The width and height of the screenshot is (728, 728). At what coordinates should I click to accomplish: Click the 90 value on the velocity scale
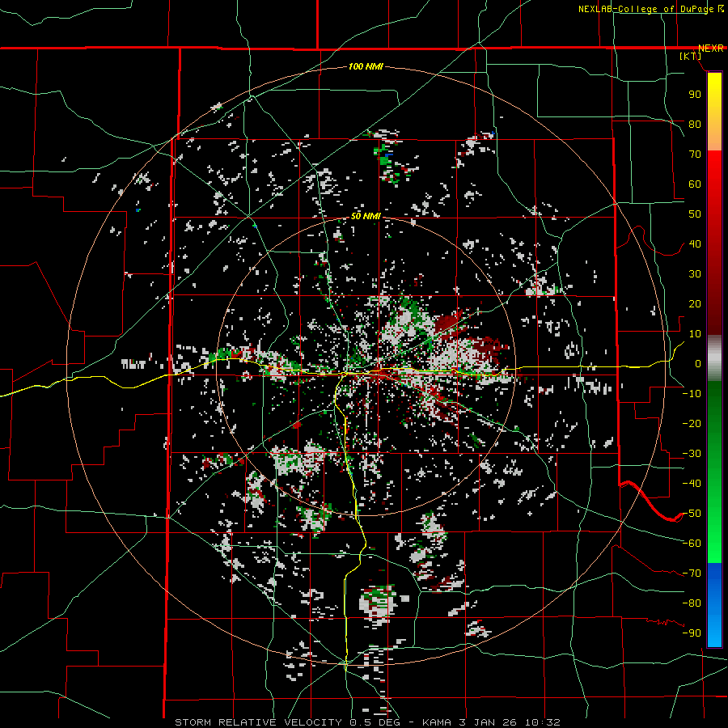(695, 95)
